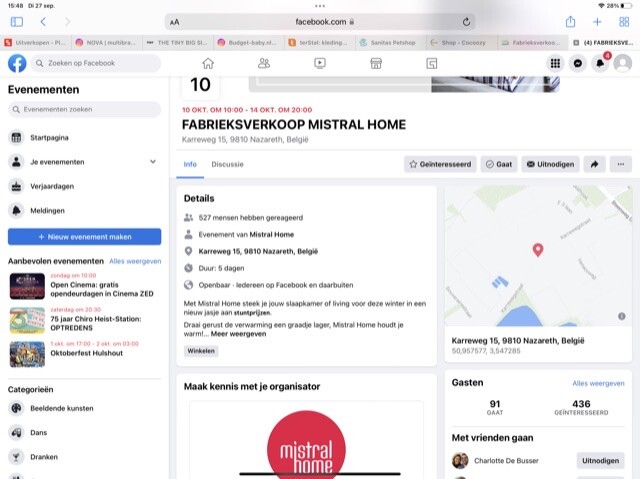Open Messenger chats icon
640x479 pixels.
(x=578, y=63)
